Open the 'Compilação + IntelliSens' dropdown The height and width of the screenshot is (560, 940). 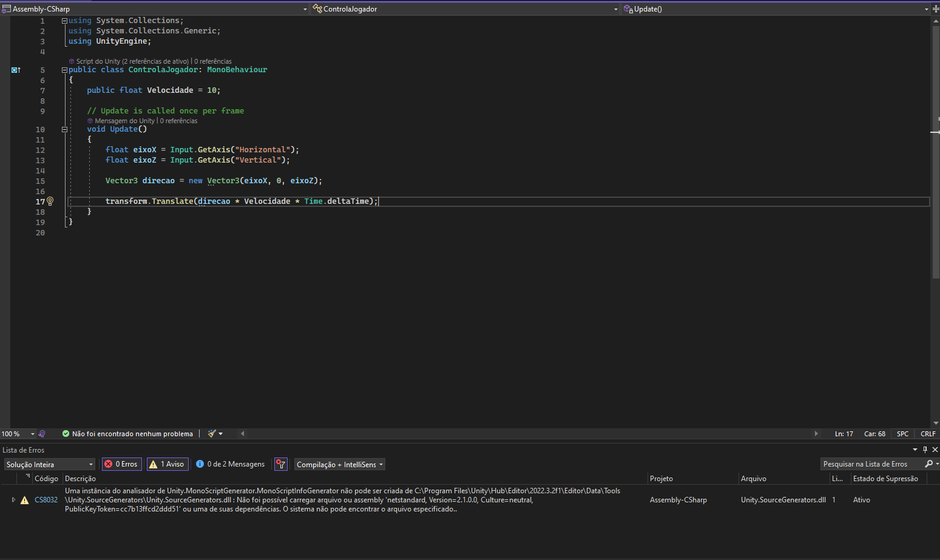(340, 465)
